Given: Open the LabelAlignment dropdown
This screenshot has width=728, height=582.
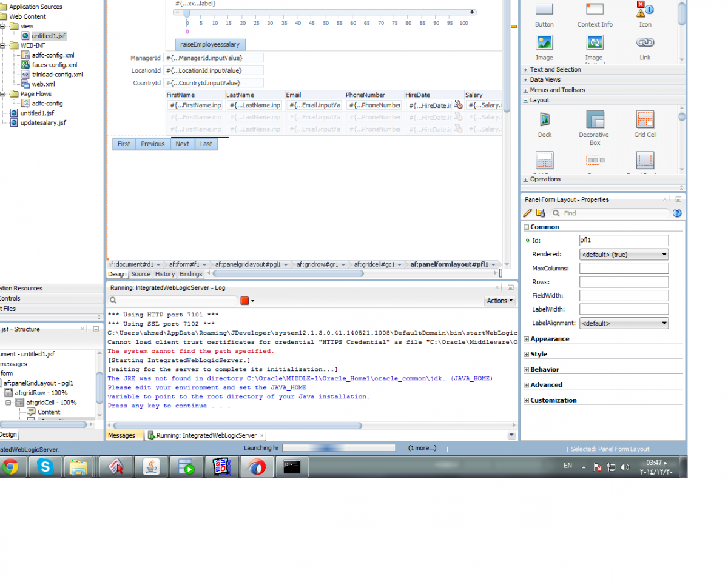Looking at the screenshot, I should click(624, 324).
